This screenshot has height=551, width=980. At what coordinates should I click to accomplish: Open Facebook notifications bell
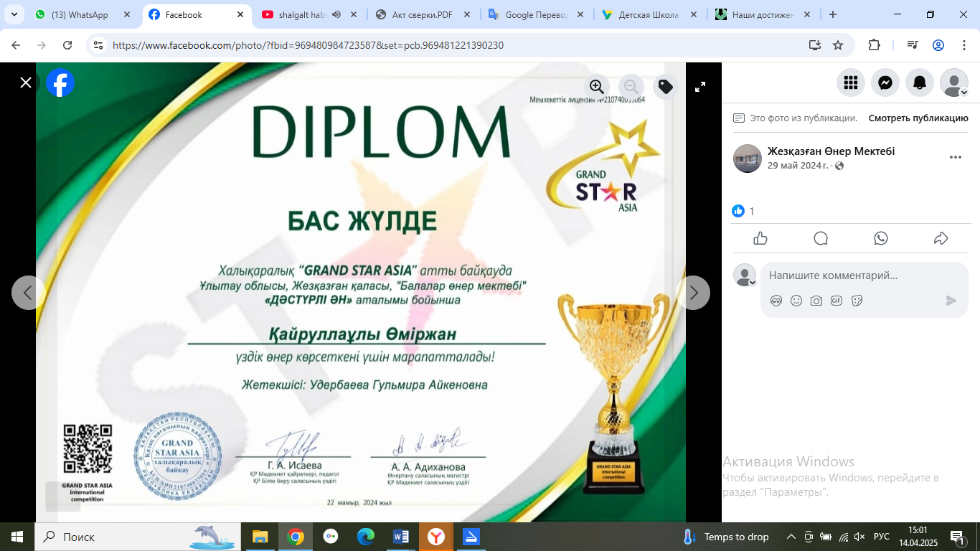920,83
